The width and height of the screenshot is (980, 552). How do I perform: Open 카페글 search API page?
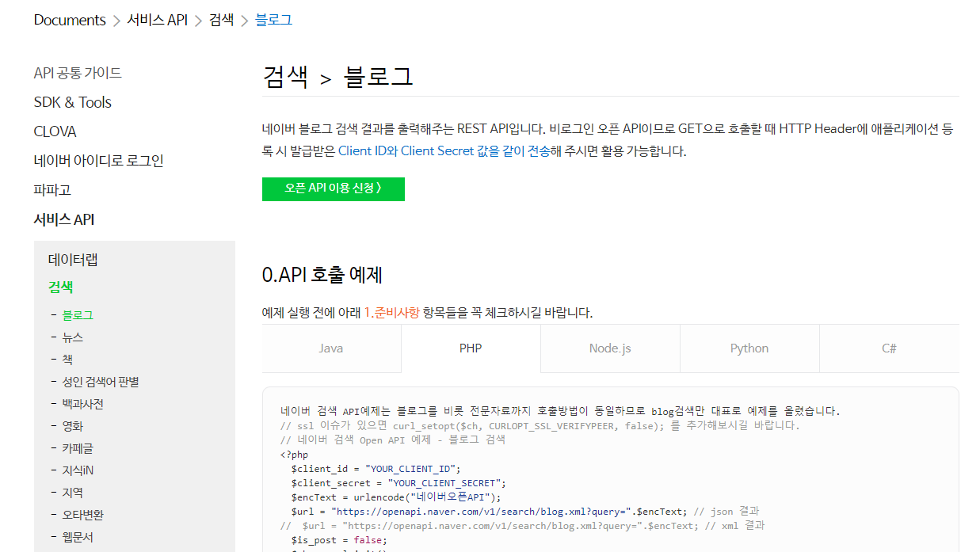pos(78,448)
